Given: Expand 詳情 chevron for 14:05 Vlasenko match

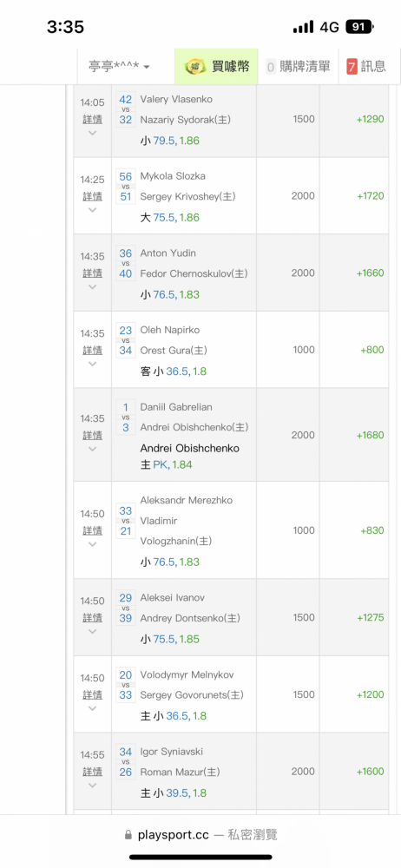Looking at the screenshot, I should [x=93, y=133].
